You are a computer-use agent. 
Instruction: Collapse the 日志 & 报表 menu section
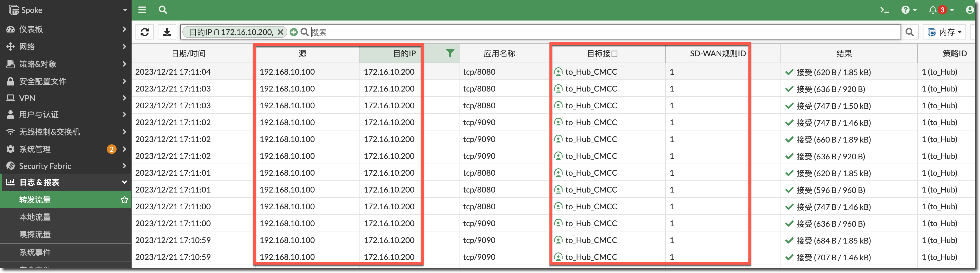(x=124, y=183)
